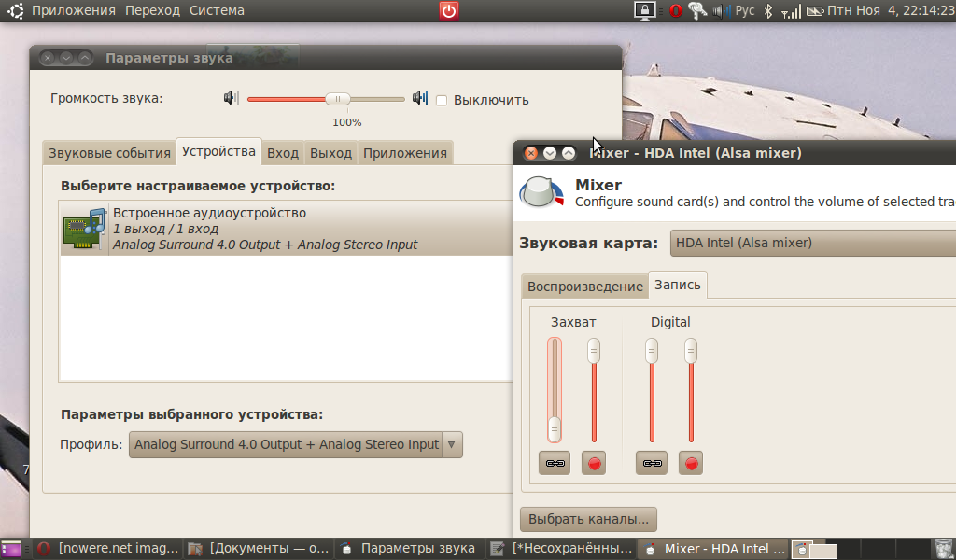Switch to the Выход tab
This screenshot has height=560, width=956.
[x=331, y=153]
